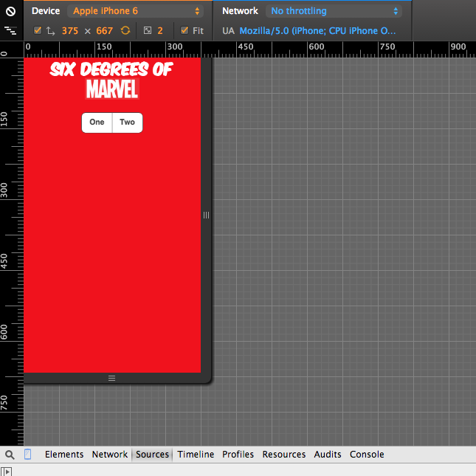Switch to the Audits tab
The width and height of the screenshot is (476, 476).
point(328,455)
